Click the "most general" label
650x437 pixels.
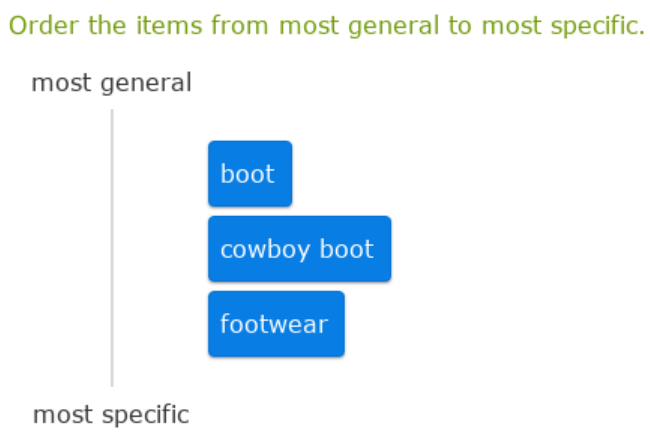pos(111,83)
